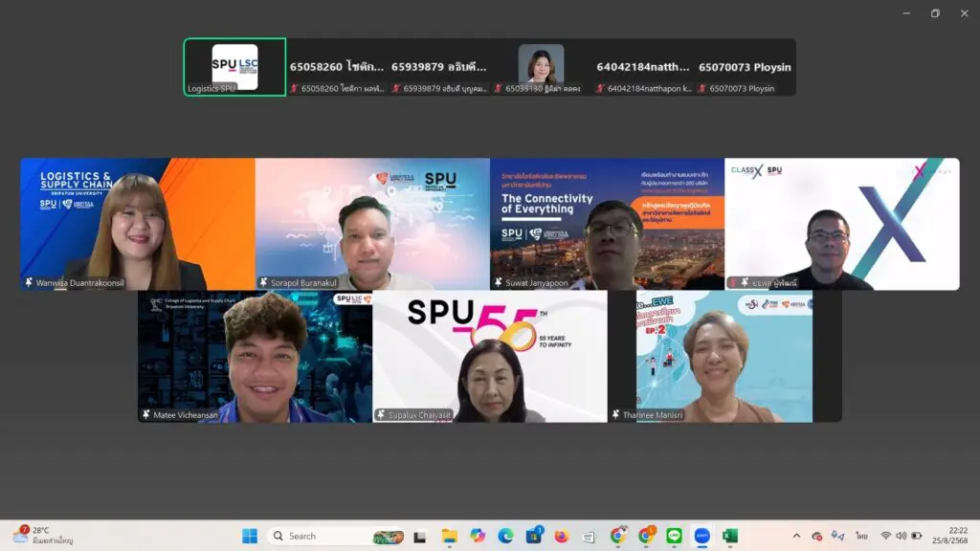Click the Wi-Fi network tray icon
Viewport: 980px width, 551px height.
point(885,536)
